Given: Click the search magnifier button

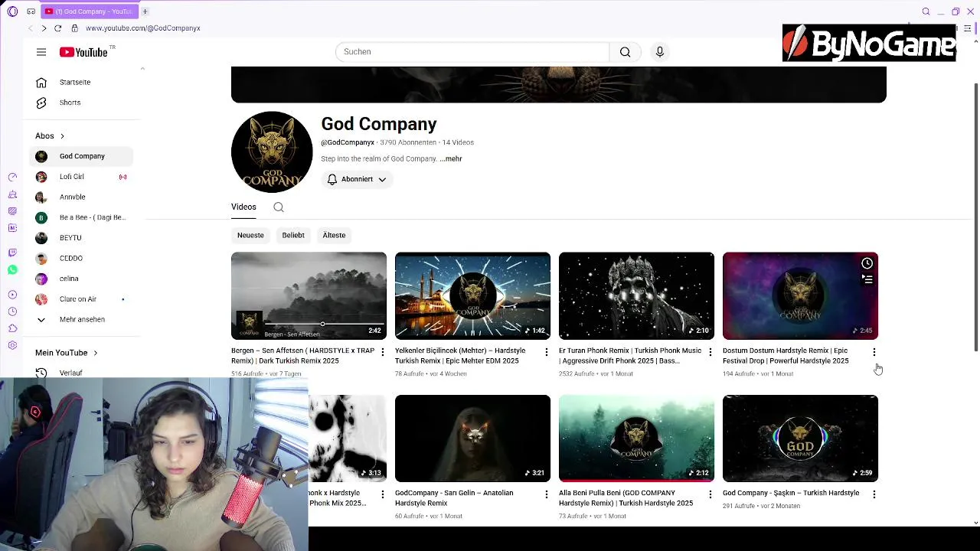Looking at the screenshot, I should [626, 52].
